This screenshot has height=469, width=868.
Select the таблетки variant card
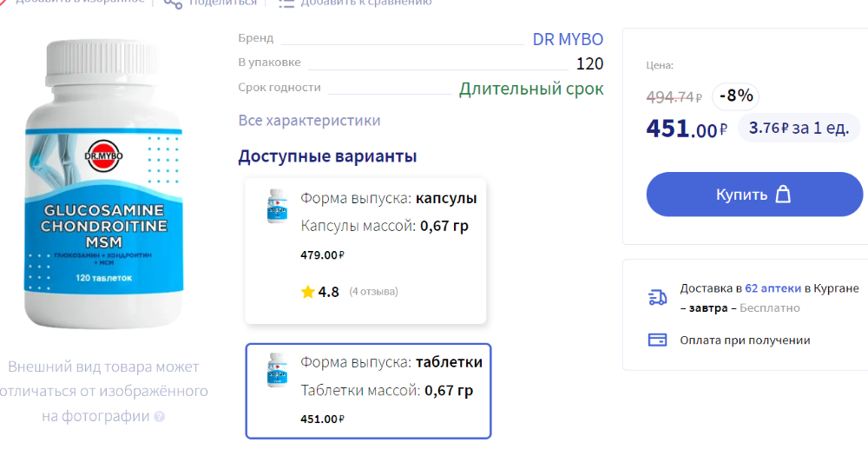(368, 391)
